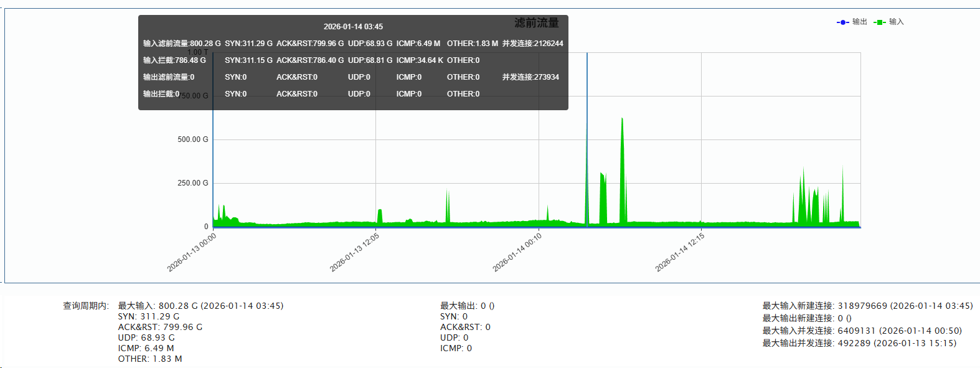
Task: Click the x-axis label 2026-01-14 00:10
Action: 517,252
